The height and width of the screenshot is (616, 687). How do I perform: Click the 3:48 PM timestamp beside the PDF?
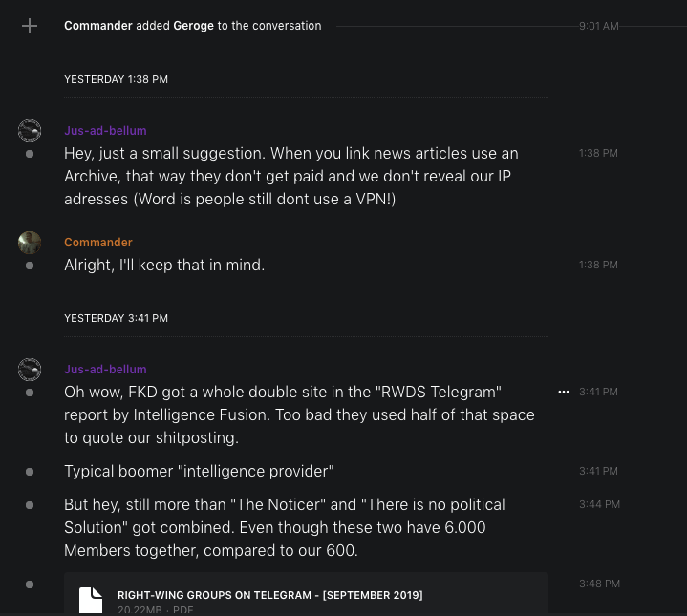[598, 584]
